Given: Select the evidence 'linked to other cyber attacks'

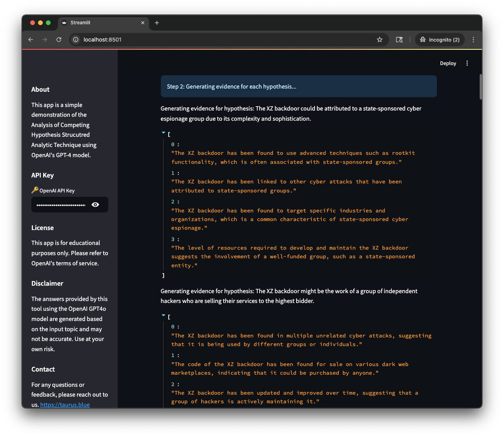Looking at the screenshot, I should 286,186.
